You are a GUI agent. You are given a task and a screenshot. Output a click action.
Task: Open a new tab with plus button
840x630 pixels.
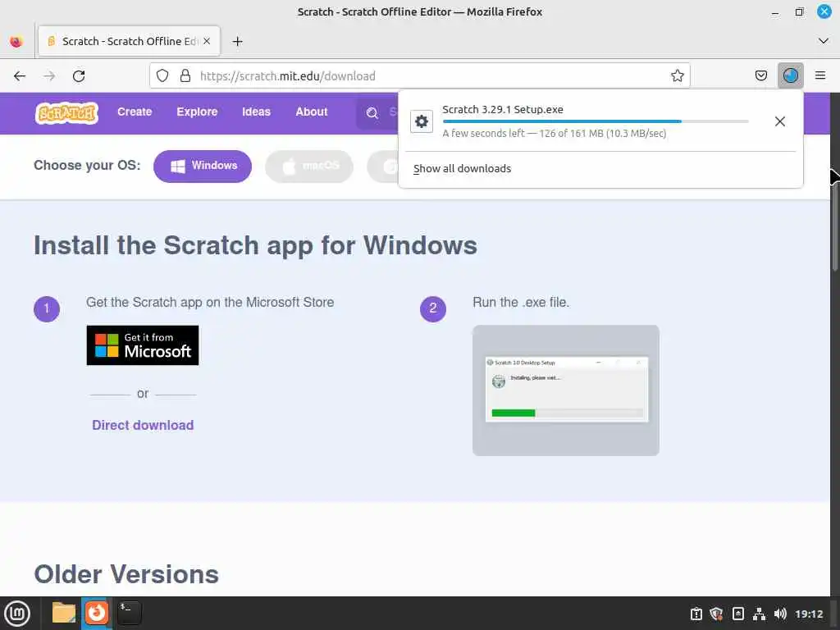pos(237,41)
